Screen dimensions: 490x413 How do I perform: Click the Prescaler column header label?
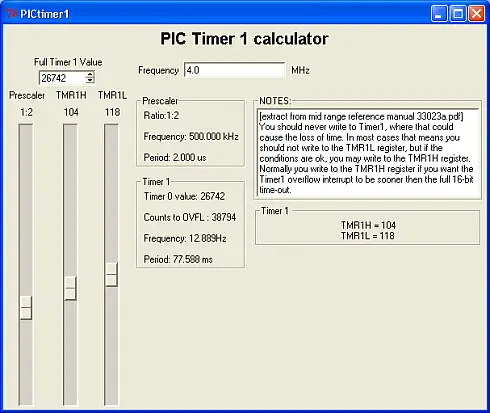click(27, 95)
